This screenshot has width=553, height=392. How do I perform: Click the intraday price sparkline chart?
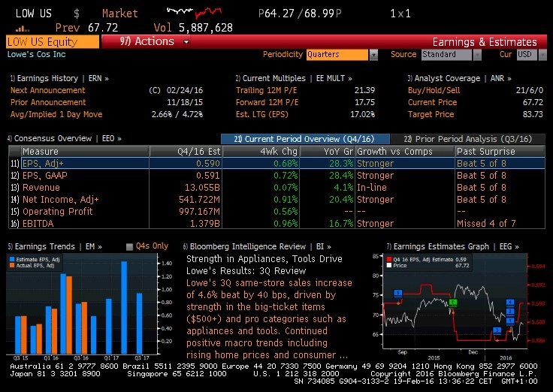(195, 12)
